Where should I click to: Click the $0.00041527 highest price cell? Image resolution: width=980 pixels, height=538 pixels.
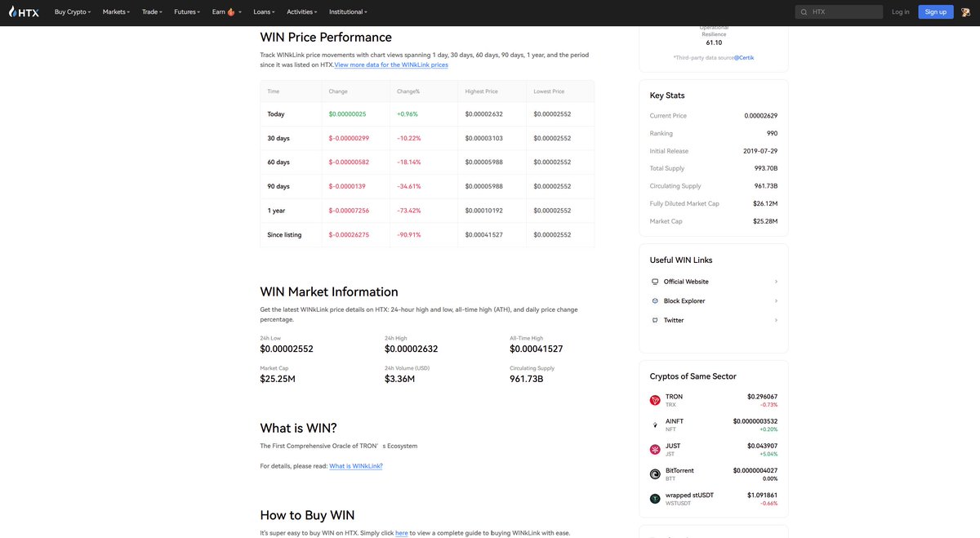click(x=484, y=235)
